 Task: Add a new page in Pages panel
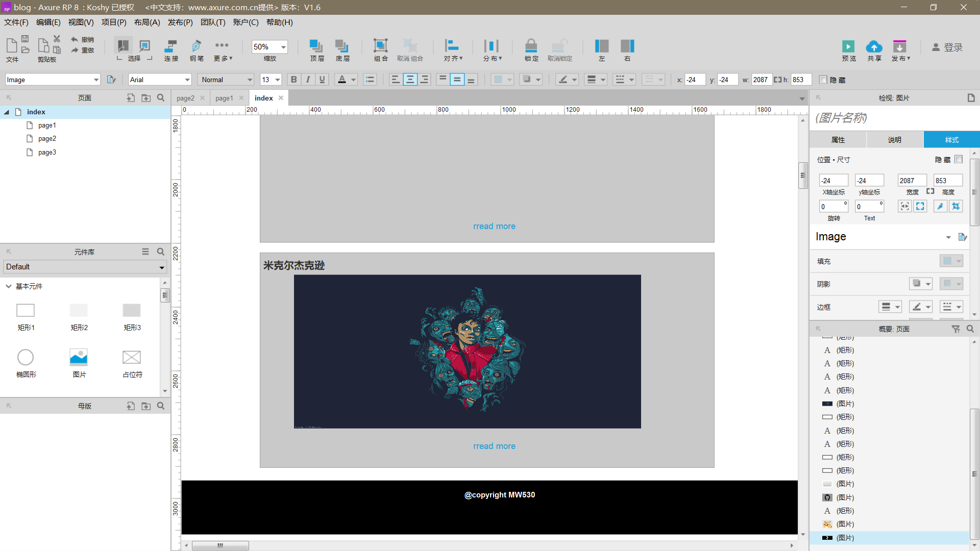pyautogui.click(x=131, y=98)
